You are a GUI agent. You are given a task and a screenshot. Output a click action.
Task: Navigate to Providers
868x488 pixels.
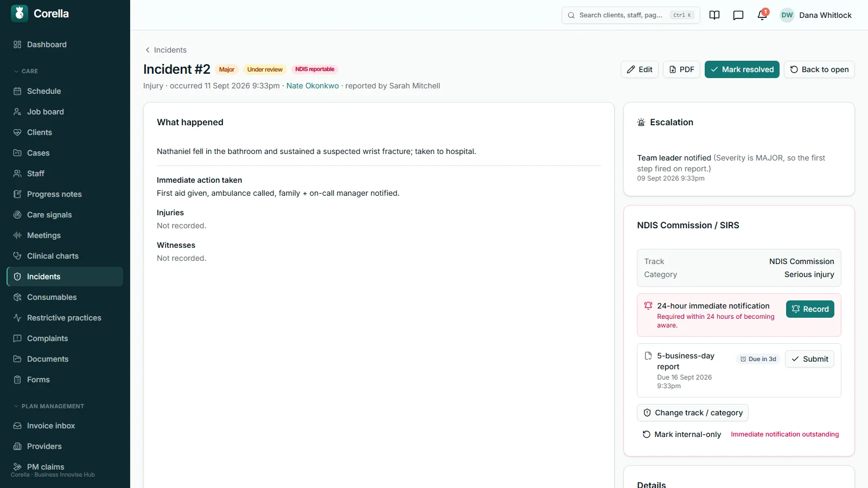point(65,446)
